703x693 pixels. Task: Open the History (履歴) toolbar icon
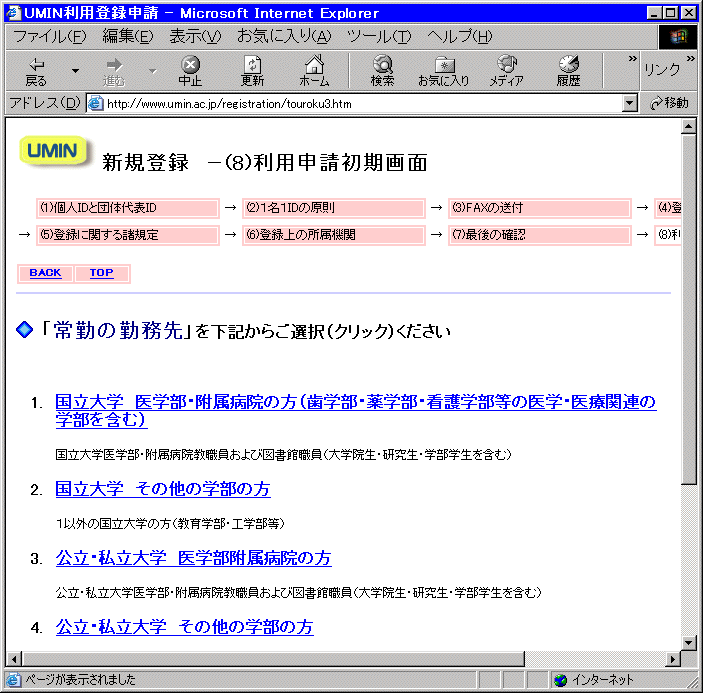point(568,65)
